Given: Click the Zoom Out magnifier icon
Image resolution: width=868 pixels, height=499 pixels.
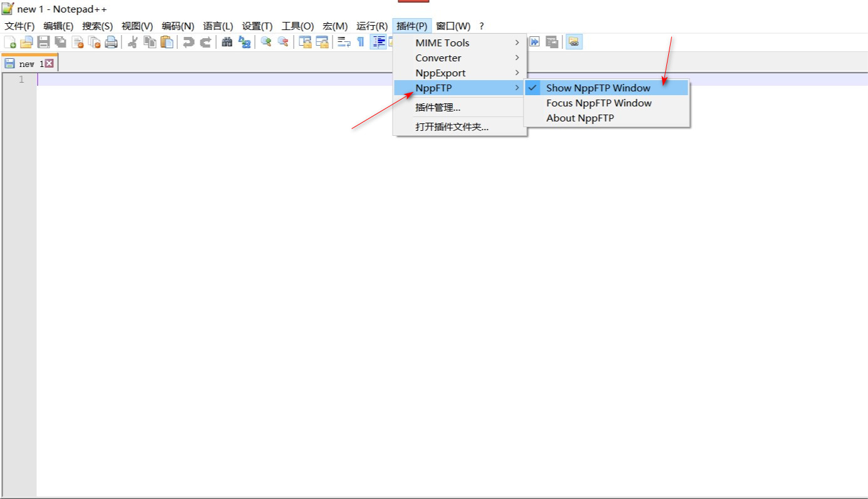Looking at the screenshot, I should click(x=283, y=42).
